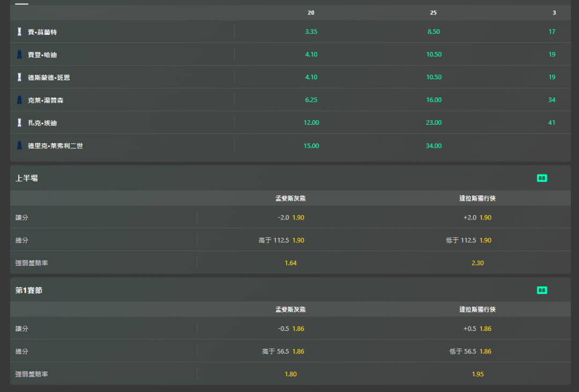Click jersey icon beside 賈•莫蘭特
This screenshot has height=392, width=579.
point(20,32)
